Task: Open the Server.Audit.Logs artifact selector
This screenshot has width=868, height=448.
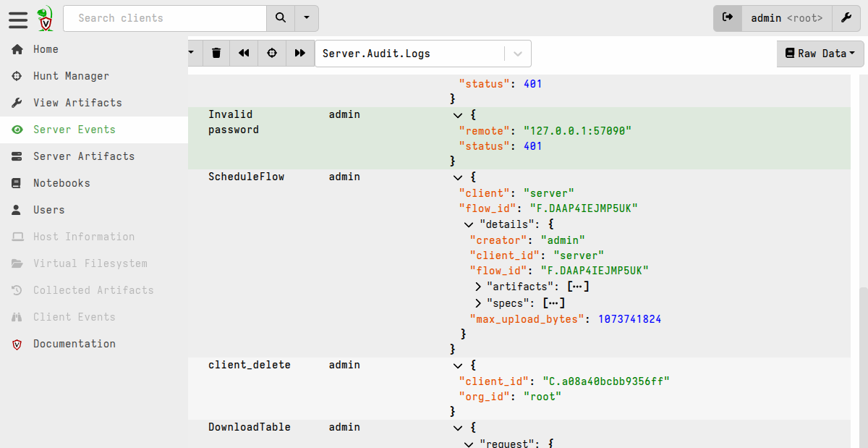Action: [423, 54]
